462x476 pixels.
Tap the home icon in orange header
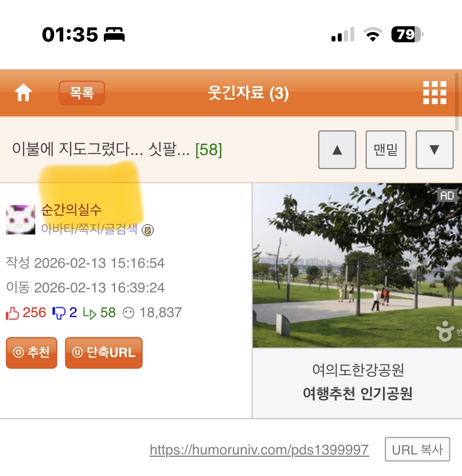(23, 93)
